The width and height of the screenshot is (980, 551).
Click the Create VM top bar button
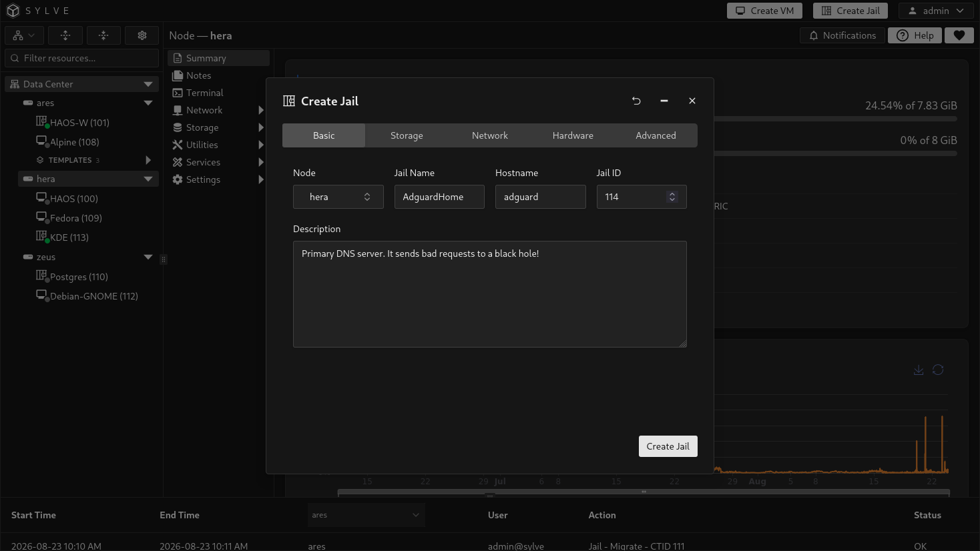click(764, 11)
